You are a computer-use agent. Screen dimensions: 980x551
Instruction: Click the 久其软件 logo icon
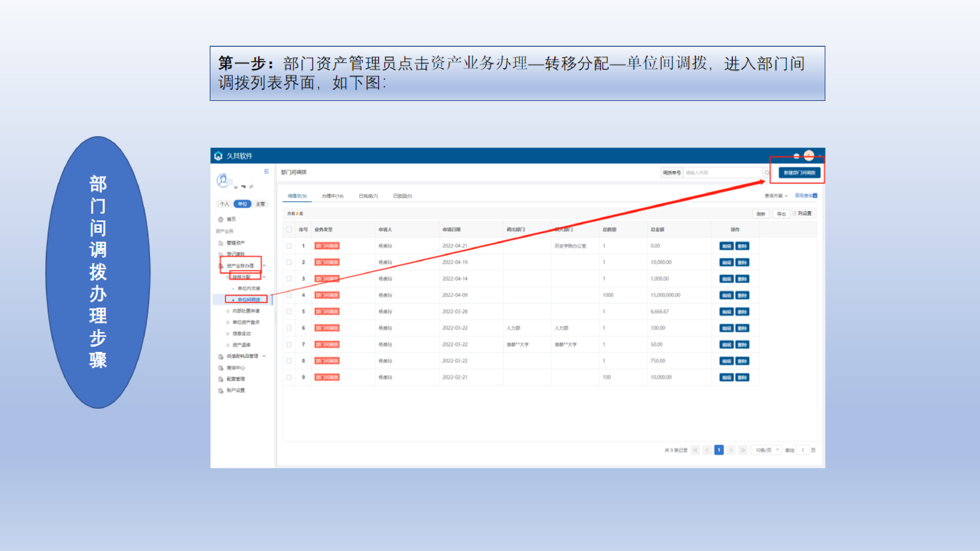[x=218, y=156]
